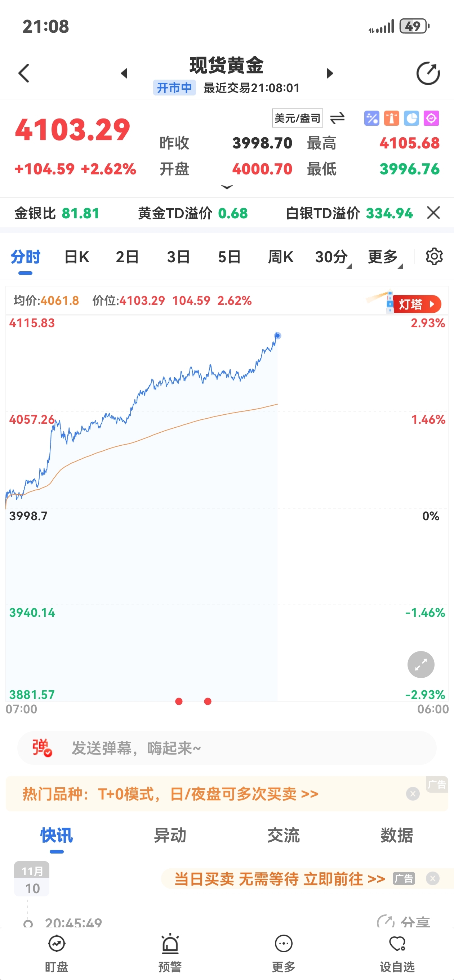454x980 pixels.
Task: Expand chart to fullscreen
Action: point(420,664)
